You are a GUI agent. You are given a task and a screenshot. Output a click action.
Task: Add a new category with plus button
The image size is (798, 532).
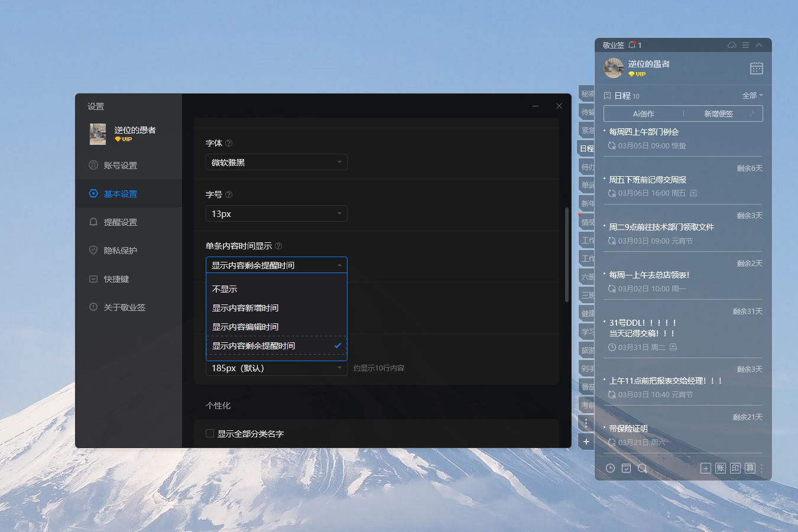[586, 442]
